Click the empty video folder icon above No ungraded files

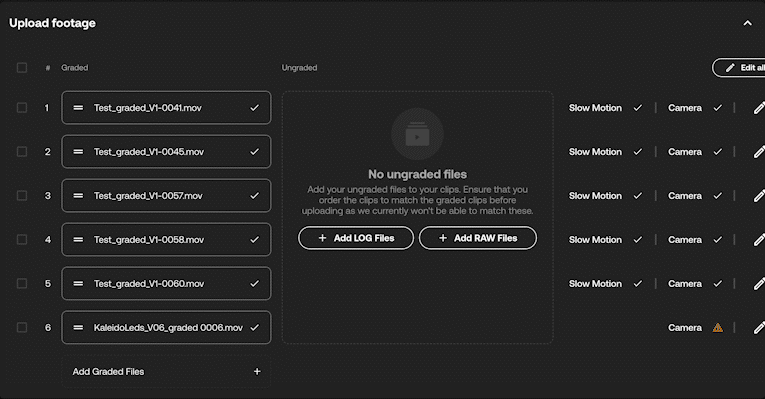tap(417, 135)
